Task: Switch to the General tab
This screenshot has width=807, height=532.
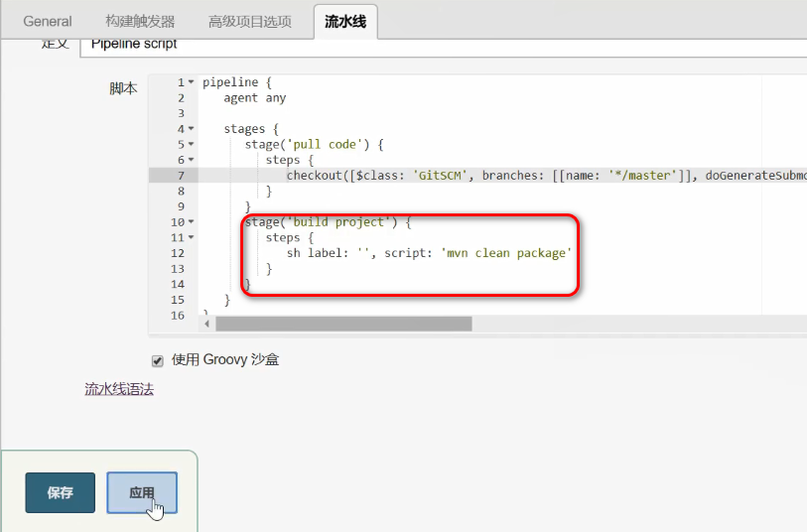Action: pos(48,21)
